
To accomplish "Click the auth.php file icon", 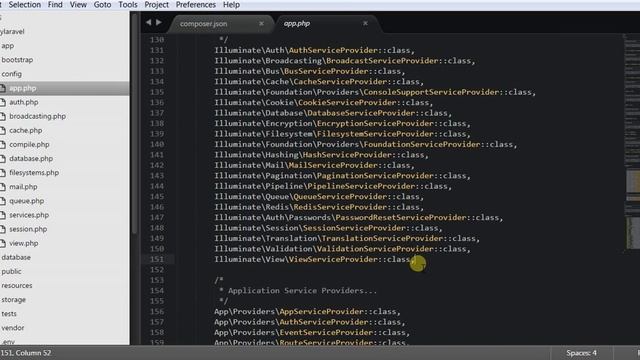I will 2,102.
